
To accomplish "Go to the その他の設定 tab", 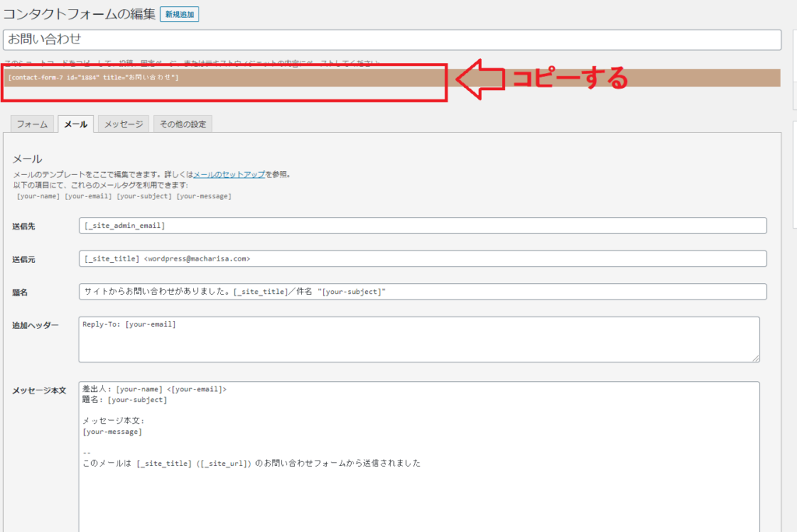I will pyautogui.click(x=182, y=124).
